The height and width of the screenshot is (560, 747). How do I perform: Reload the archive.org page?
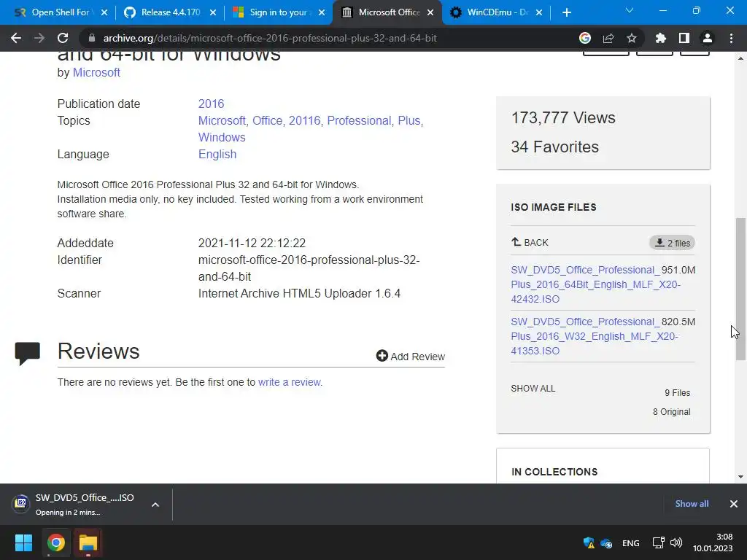pyautogui.click(x=63, y=38)
